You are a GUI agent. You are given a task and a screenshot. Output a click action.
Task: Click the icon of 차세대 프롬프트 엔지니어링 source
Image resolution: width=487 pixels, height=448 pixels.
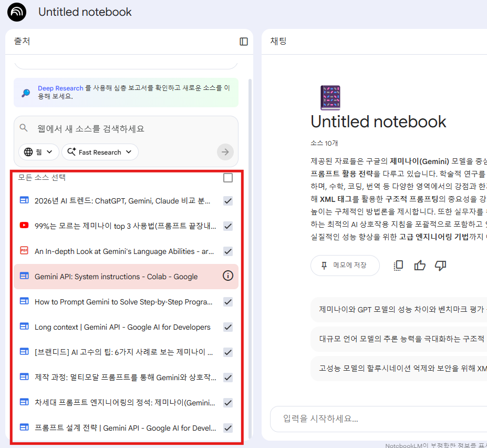(24, 402)
